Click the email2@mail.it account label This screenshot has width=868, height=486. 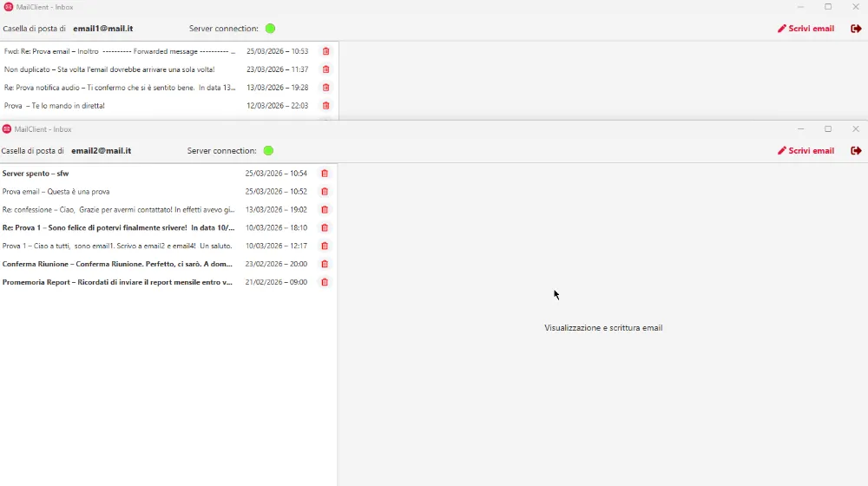point(102,150)
